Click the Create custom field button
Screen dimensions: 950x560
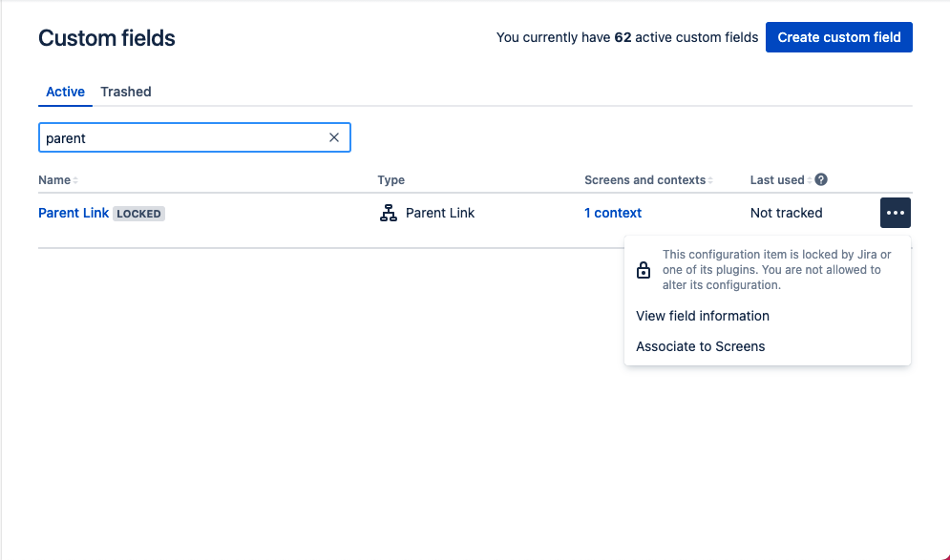point(838,37)
